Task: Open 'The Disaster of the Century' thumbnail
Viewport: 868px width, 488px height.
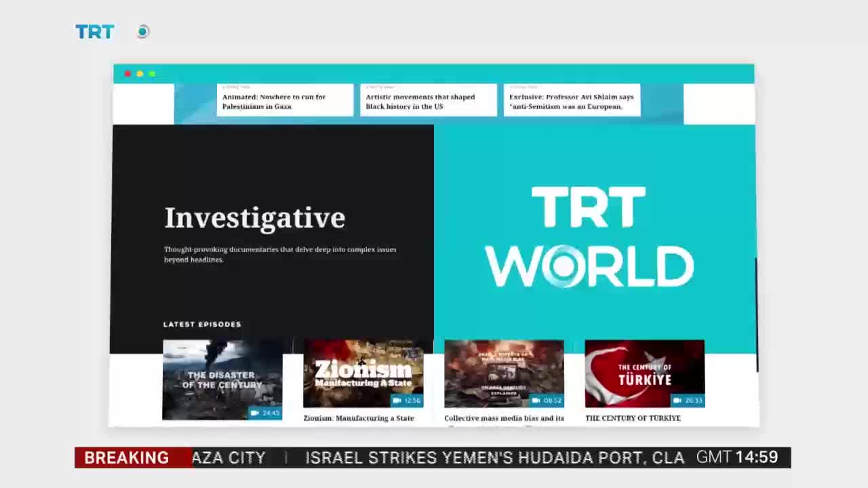Action: click(x=222, y=380)
